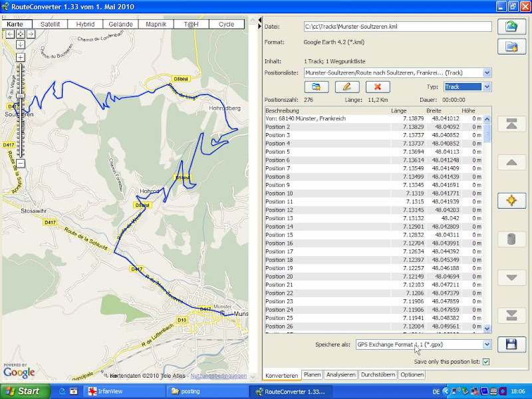This screenshot has height=399, width=532.
Task: Rename position list with pencil icon
Action: [347, 87]
